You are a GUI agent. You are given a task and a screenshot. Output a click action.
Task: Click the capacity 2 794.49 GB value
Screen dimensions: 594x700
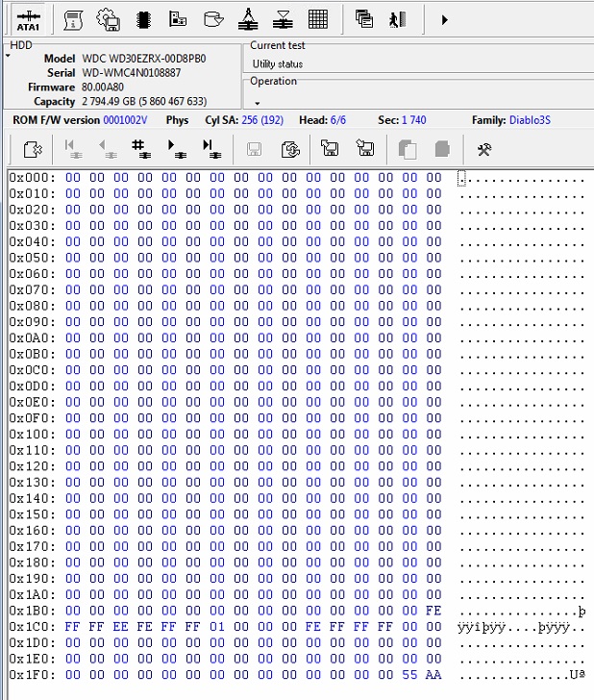click(144, 101)
